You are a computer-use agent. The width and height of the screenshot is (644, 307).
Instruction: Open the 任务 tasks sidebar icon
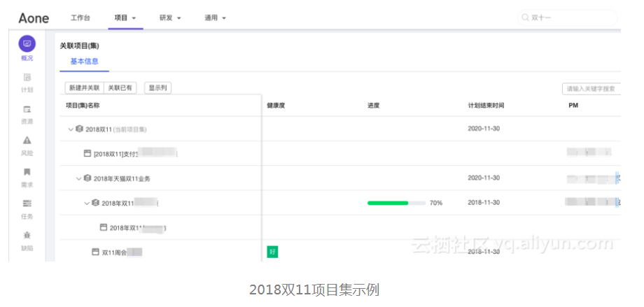pyautogui.click(x=27, y=204)
